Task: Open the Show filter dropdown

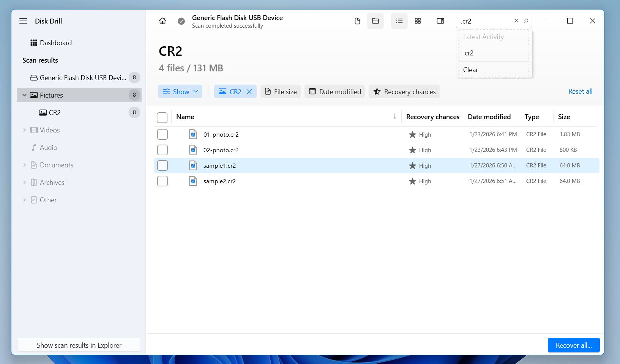Action: pos(180,91)
